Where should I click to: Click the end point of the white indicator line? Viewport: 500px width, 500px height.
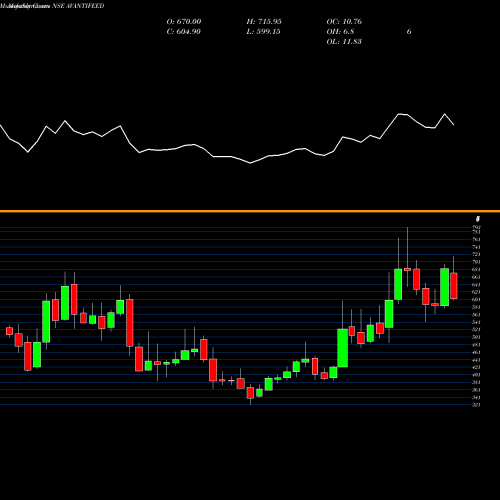click(454, 125)
